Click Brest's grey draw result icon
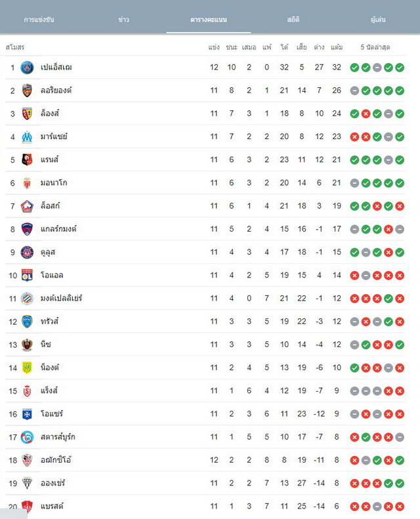The height and width of the screenshot is (519, 420). coord(377,507)
